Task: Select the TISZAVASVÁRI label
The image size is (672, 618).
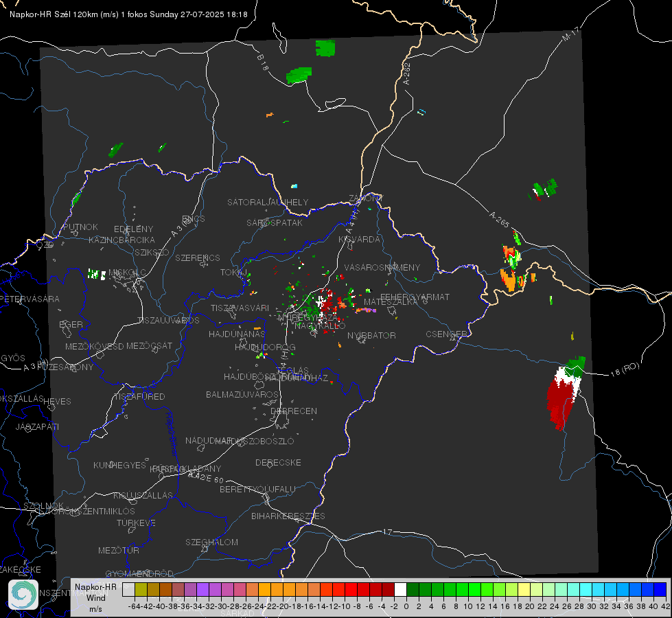Action: click(240, 308)
